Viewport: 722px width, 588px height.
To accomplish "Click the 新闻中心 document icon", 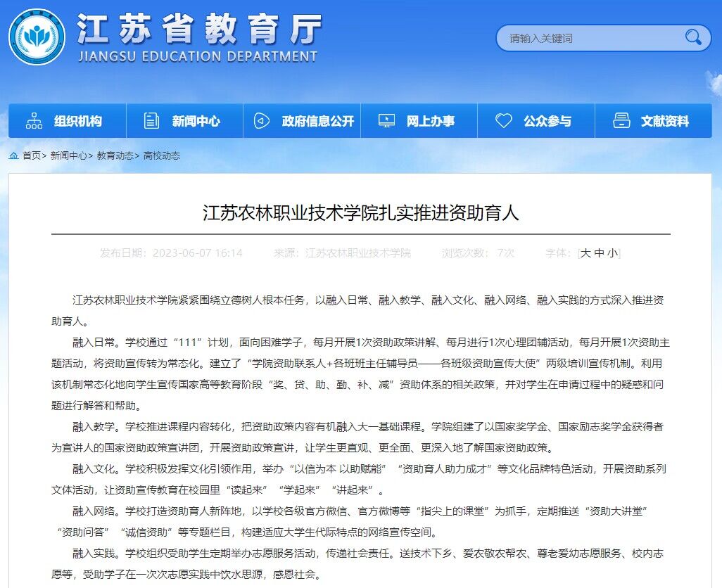I will click(x=151, y=121).
